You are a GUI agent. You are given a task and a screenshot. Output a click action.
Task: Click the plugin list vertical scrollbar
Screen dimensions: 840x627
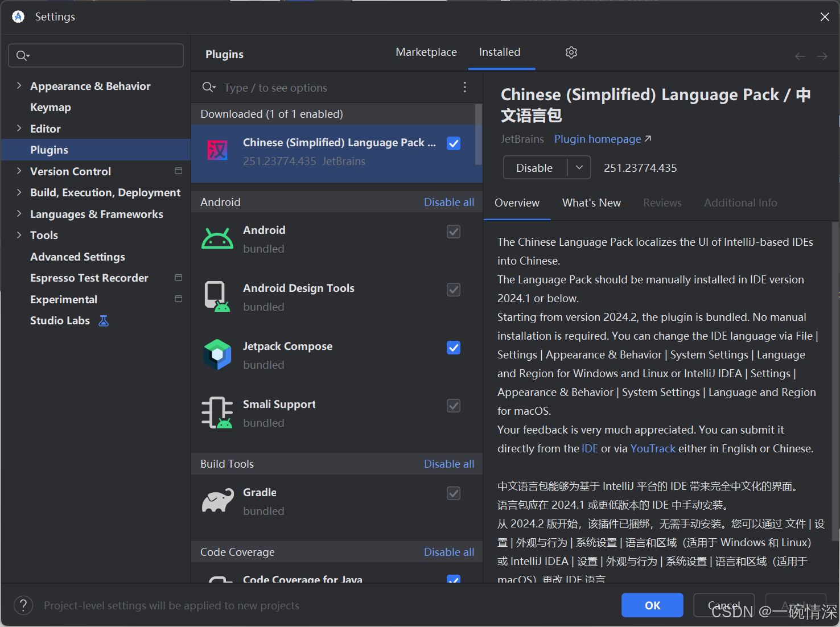[x=479, y=135]
